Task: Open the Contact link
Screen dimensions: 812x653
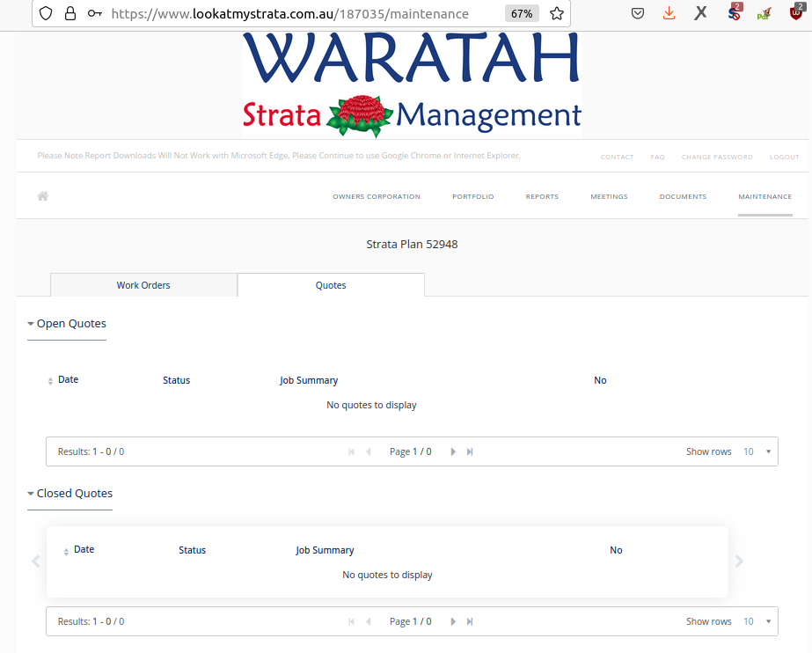Action: coord(618,157)
